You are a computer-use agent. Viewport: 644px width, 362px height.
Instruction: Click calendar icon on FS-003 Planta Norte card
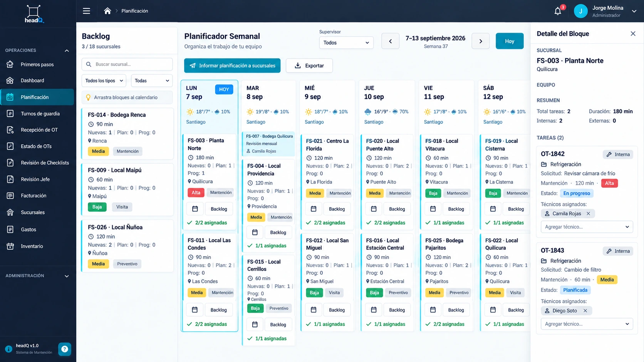(x=195, y=209)
